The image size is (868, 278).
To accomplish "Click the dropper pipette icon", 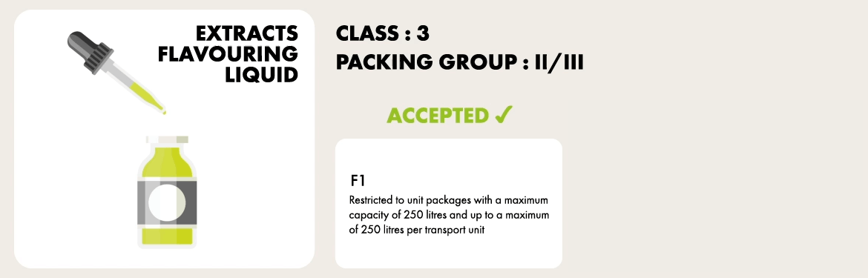I will point(116,72).
